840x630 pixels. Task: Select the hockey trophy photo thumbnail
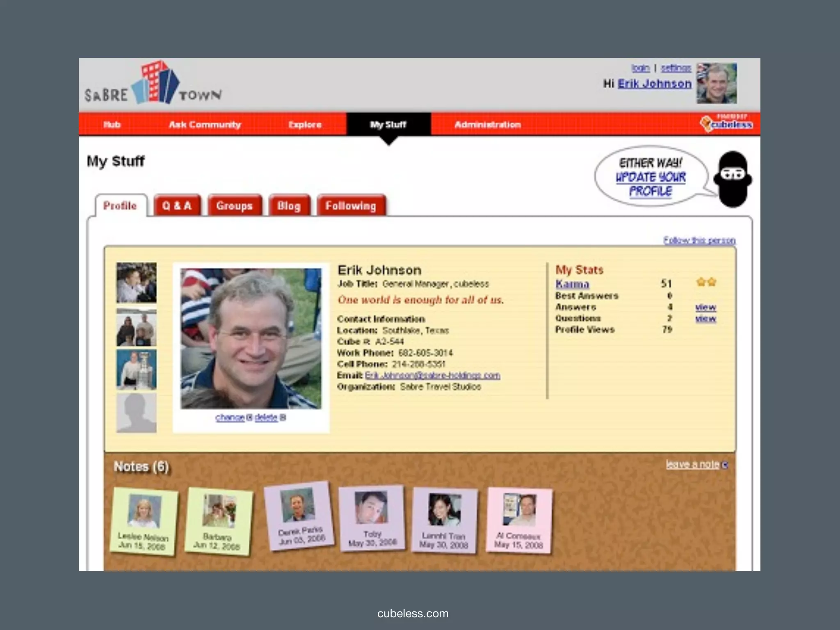click(136, 369)
